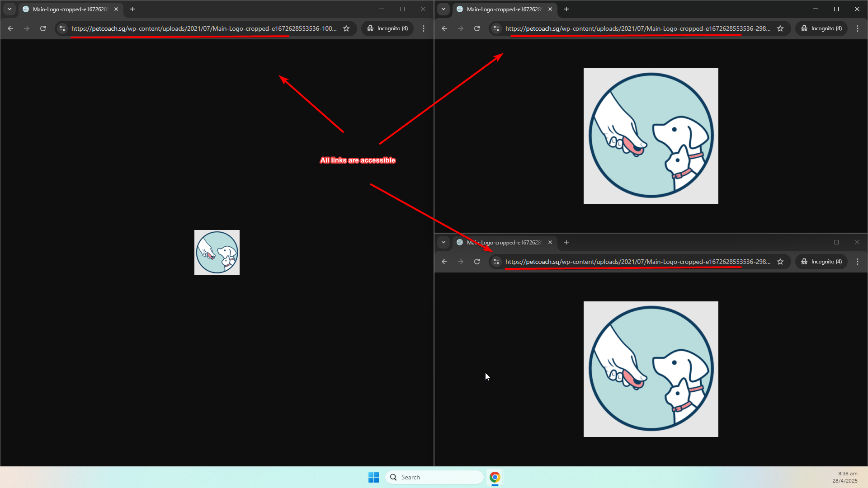868x488 pixels.
Task: Expand tab search dropdown in top-right window
Action: click(x=443, y=9)
